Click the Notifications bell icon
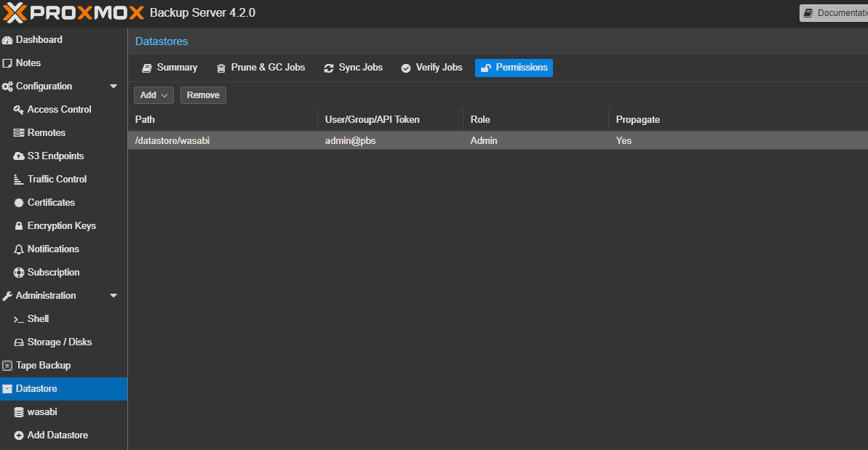The height and width of the screenshot is (450, 868). [x=19, y=249]
